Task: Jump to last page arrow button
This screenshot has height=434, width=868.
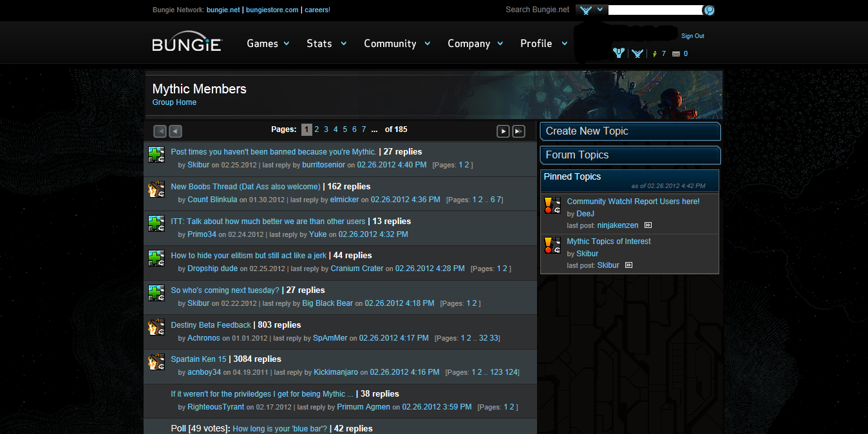Action: 518,131
